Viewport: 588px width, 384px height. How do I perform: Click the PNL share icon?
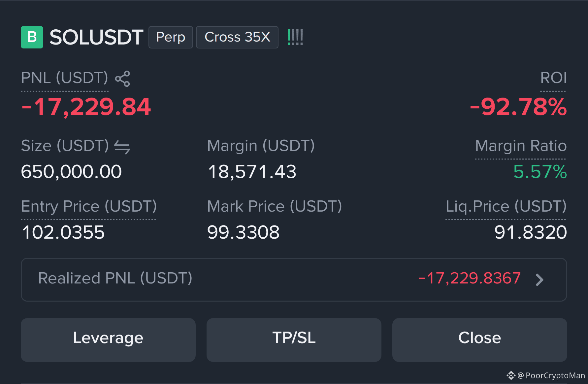(122, 79)
